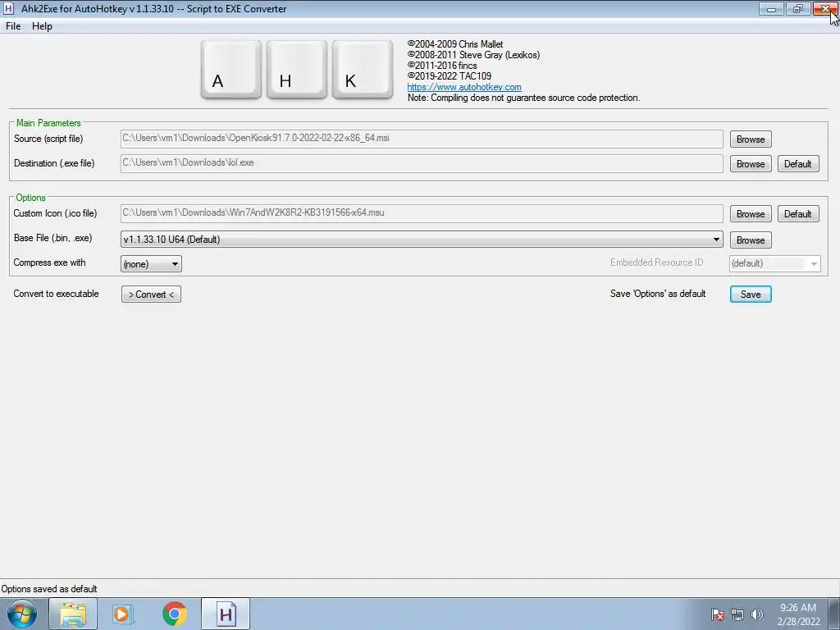Click the 'Save 'Options' as default' label
840x630 pixels.
[x=657, y=294]
